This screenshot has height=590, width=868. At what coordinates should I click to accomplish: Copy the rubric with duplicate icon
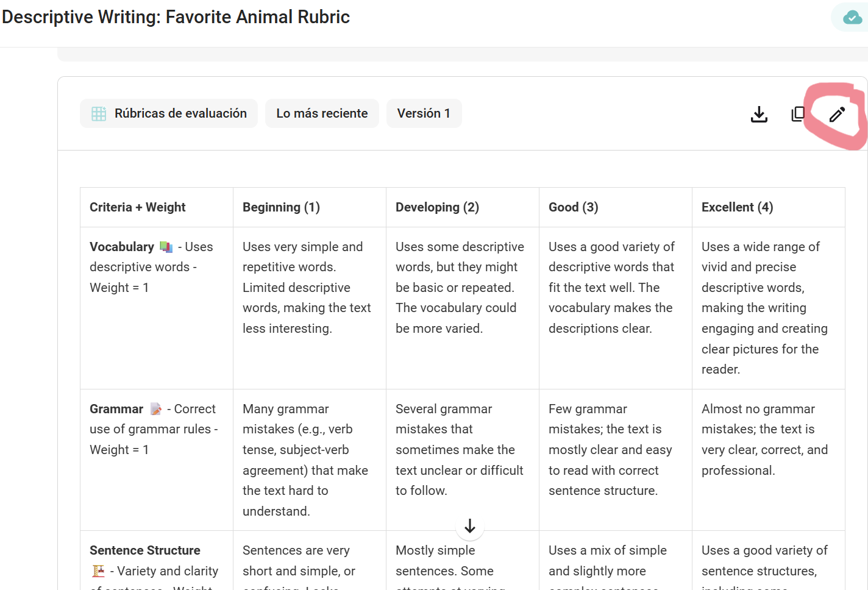(798, 114)
